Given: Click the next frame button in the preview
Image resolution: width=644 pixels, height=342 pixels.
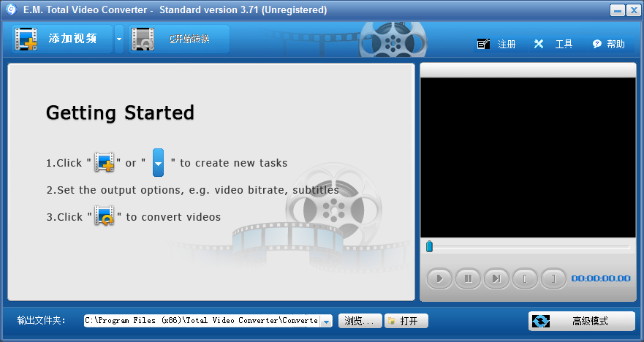Looking at the screenshot, I should (x=496, y=278).
